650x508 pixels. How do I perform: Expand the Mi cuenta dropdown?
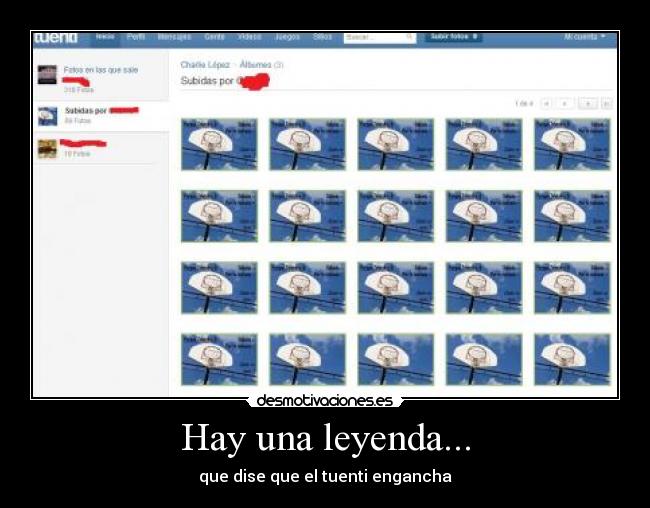[x=585, y=37]
